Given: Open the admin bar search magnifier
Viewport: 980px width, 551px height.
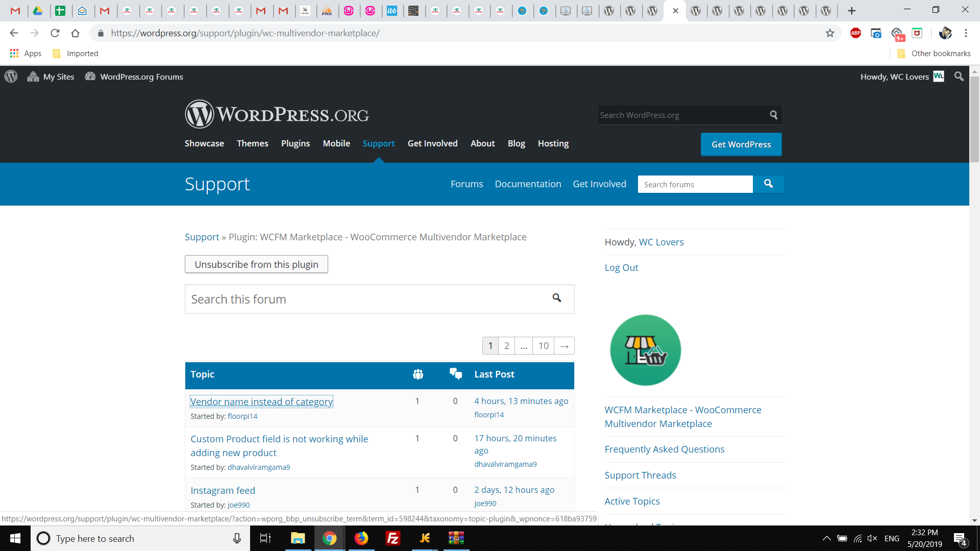Looking at the screenshot, I should click(959, 77).
